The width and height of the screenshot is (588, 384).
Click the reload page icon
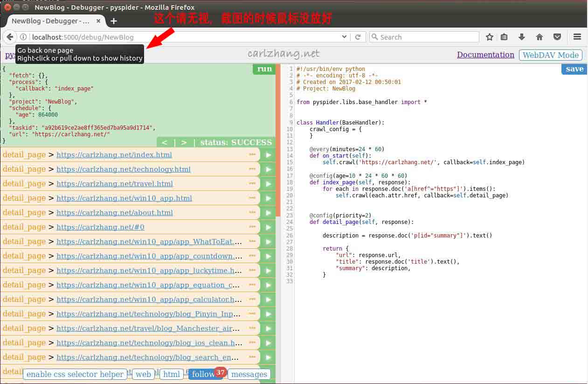point(358,37)
